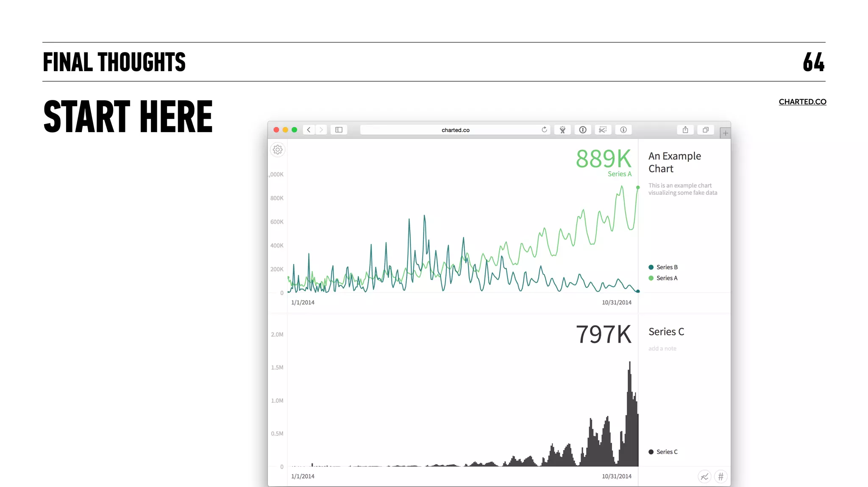
Task: Reload the charted.co page
Action: pos(544,130)
